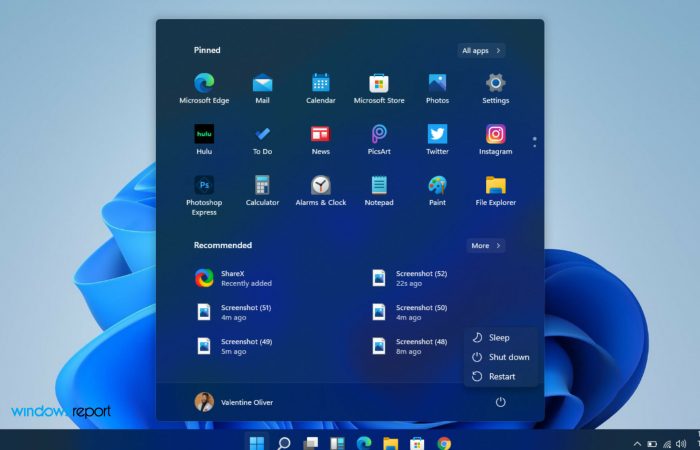Open Task View on the taskbar
The image size is (700, 450).
pos(310,443)
